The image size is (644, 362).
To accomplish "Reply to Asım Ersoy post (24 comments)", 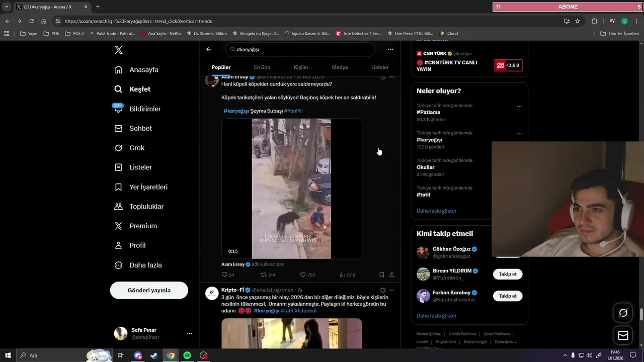I will pyautogui.click(x=227, y=275).
